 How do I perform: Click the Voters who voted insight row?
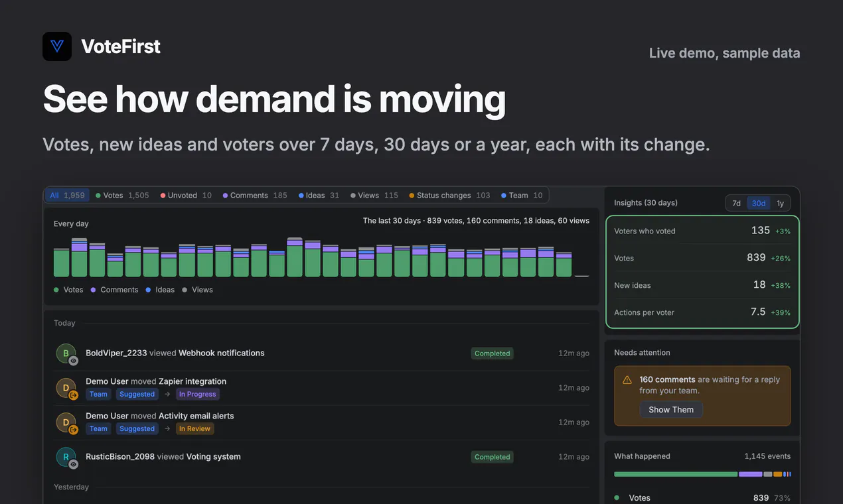pos(702,231)
